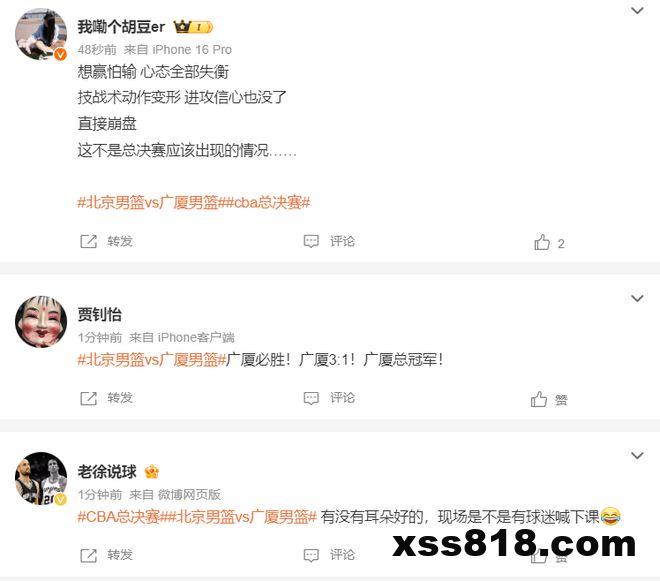The width and height of the screenshot is (660, 581).
Task: Click the repost icon on 贾钊怡's post
Action: coord(88,398)
